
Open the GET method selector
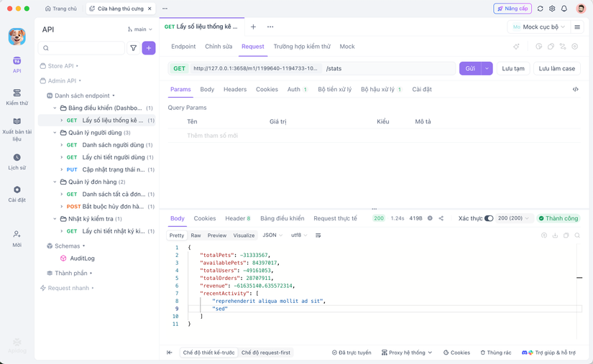(x=179, y=68)
